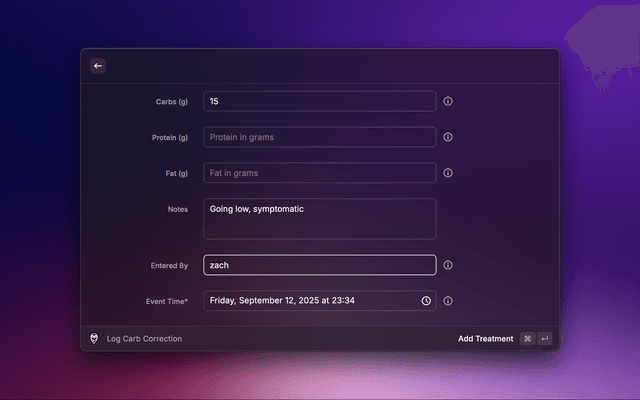Click the Event Time info icon

pyautogui.click(x=448, y=301)
